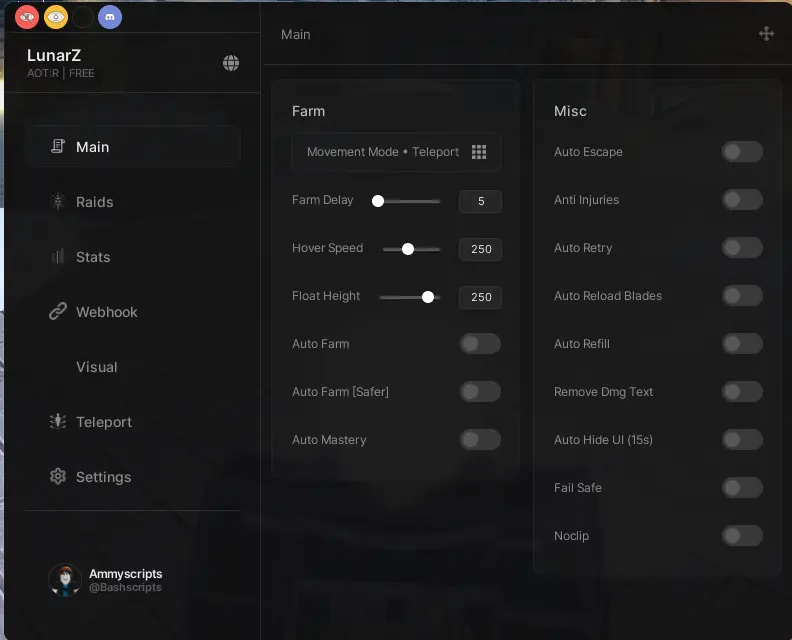792x640 pixels.
Task: Click the Webhook link icon
Action: pyautogui.click(x=58, y=311)
